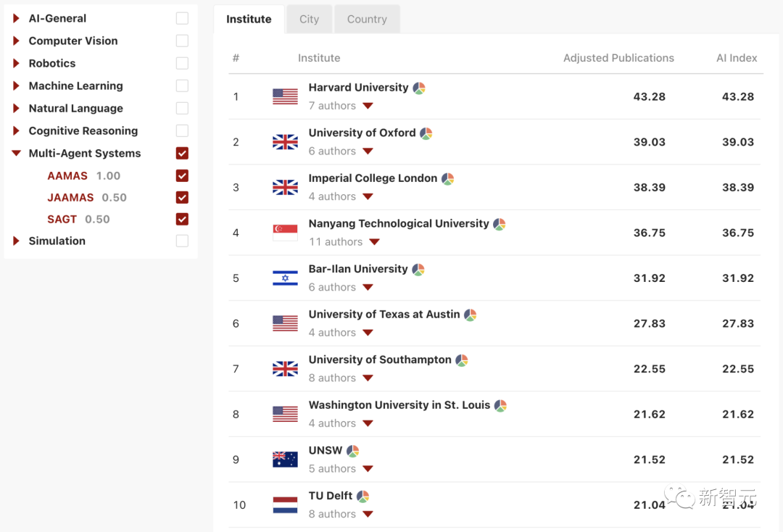This screenshot has height=532, width=783.
Task: Uncheck the AAMAS conference checkbox
Action: click(x=182, y=175)
